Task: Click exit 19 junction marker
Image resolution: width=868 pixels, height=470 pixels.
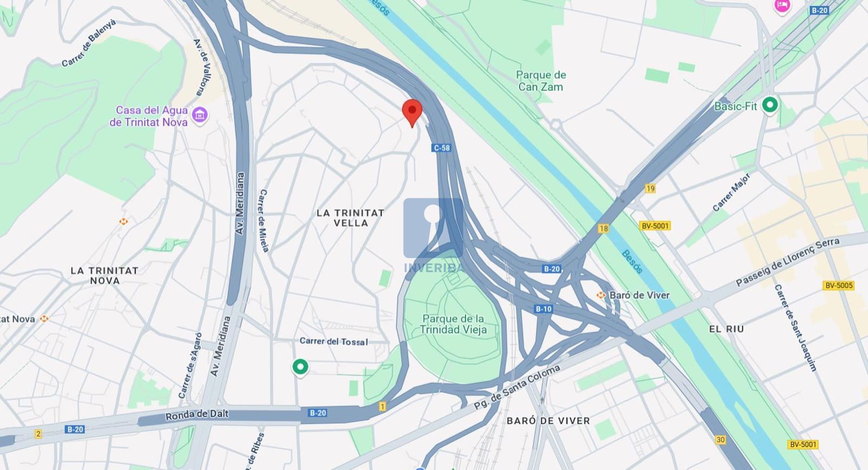Action: [x=650, y=189]
